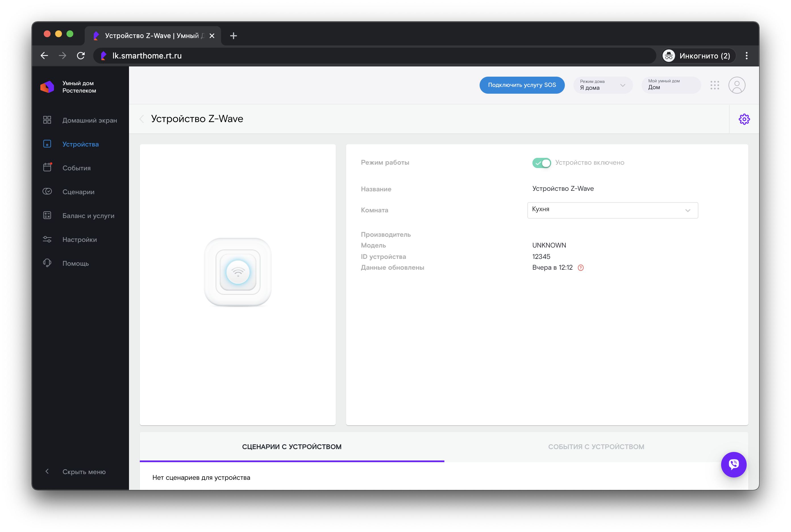This screenshot has height=532, width=791.
Task: Click the Rostelecom Умный дом logo
Action: [47, 87]
